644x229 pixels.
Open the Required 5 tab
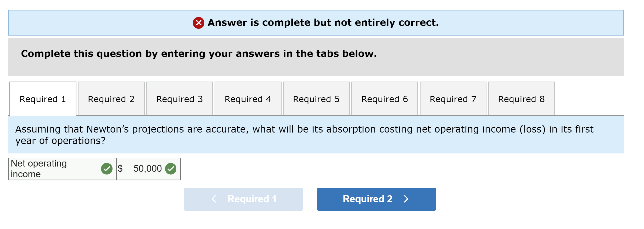[316, 99]
